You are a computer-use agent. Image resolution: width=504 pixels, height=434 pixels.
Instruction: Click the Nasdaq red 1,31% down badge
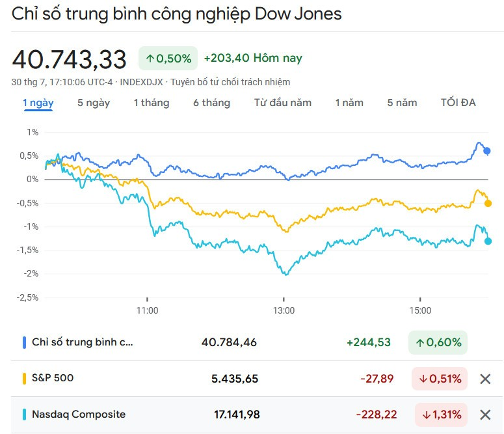coord(440,414)
